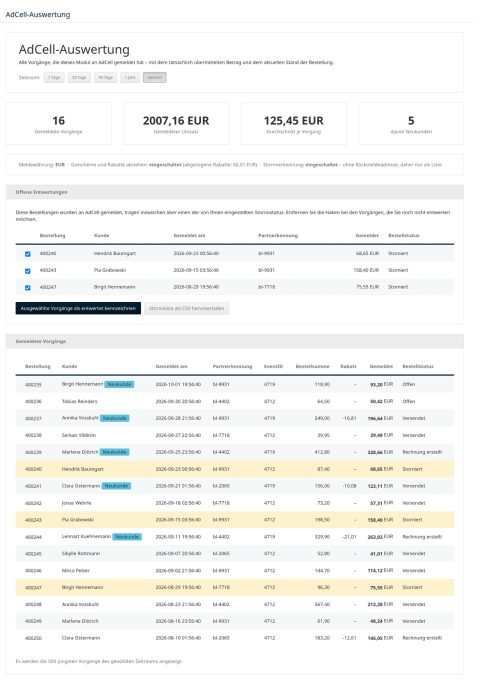Viewport: 480px width, 700px height.
Task: Select the 30 Tage time range
Action: point(79,78)
